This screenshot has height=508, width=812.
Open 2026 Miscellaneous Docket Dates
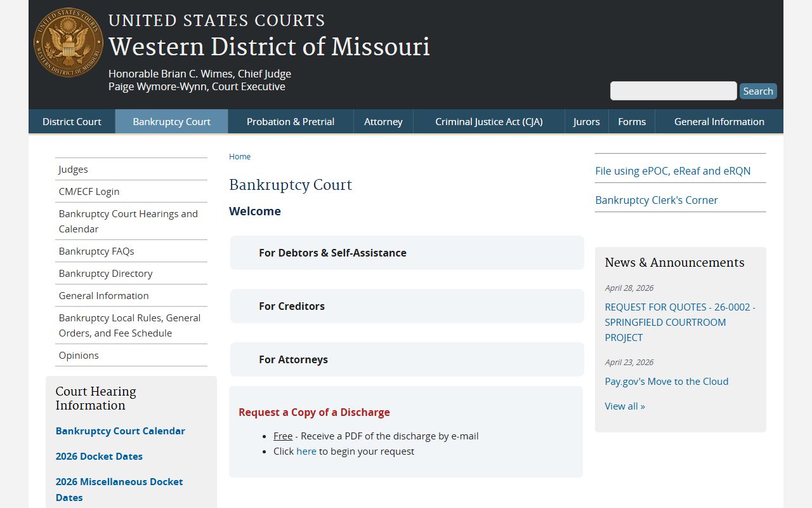tap(119, 490)
